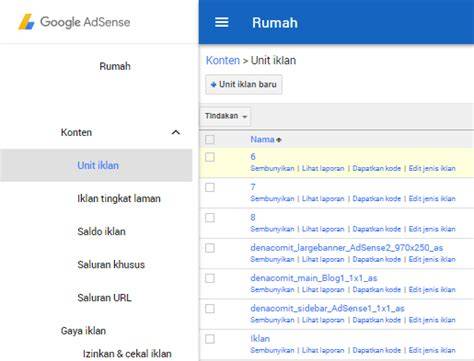
Task: Click Dapatkan kode for ad unit 6
Action: click(x=377, y=168)
